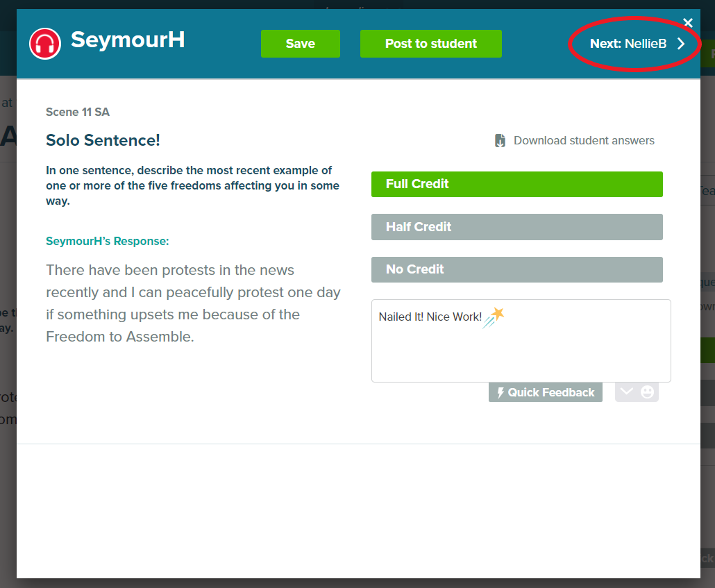Image resolution: width=715 pixels, height=588 pixels.
Task: Click the right arrow next to NellieB
Action: (x=681, y=44)
